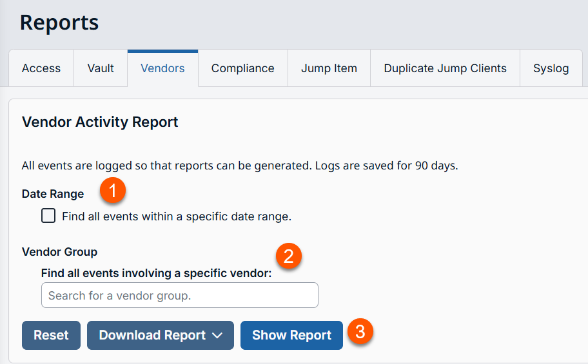Expand the Download Report dropdown
Image resolution: width=588 pixels, height=364 pixels.
[161, 335]
